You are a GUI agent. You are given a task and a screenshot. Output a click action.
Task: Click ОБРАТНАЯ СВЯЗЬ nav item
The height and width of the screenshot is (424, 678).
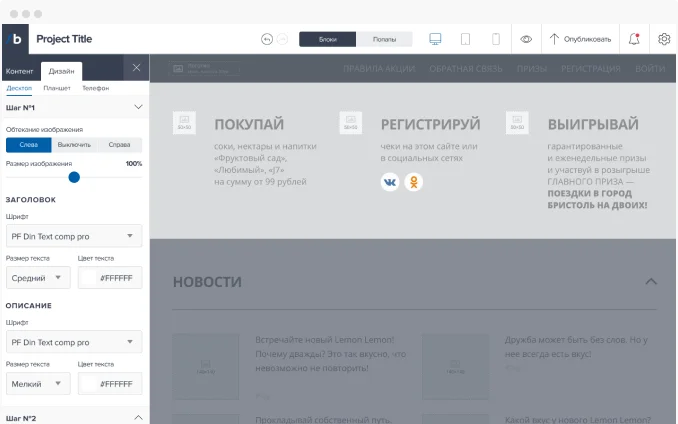(x=466, y=69)
